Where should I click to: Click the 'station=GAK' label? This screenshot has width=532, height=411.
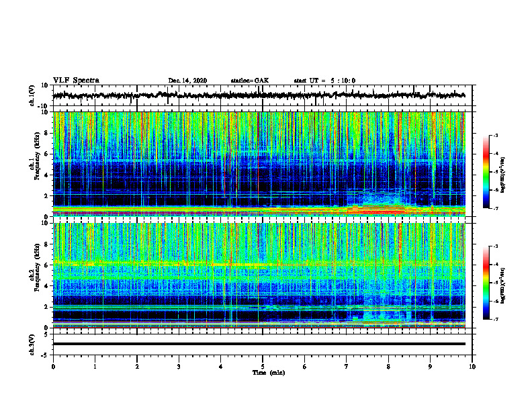250,81
